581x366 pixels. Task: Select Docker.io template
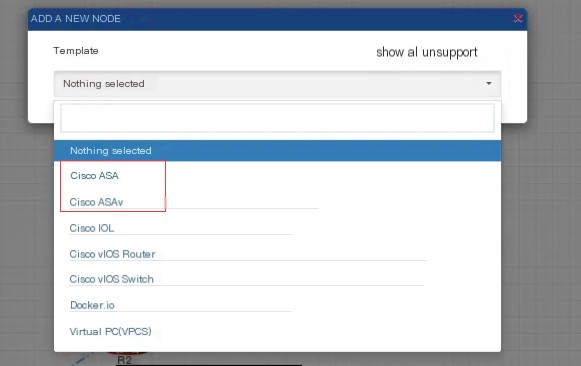92,305
